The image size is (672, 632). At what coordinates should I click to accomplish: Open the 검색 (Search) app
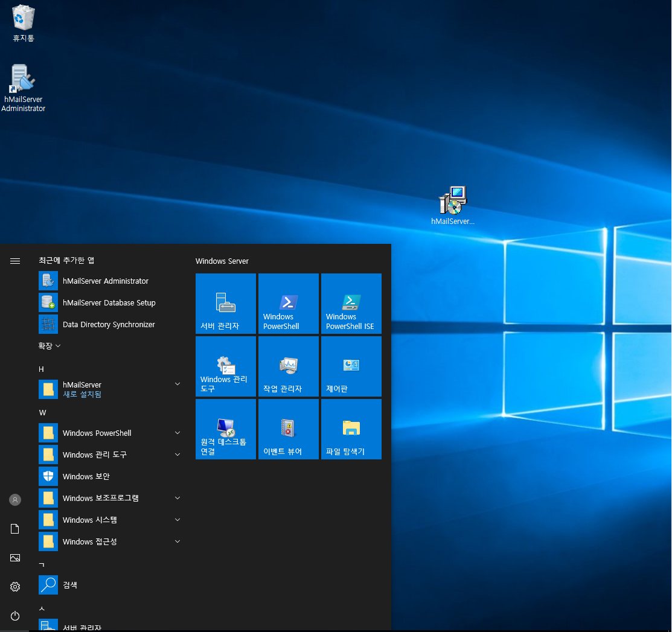(110, 585)
